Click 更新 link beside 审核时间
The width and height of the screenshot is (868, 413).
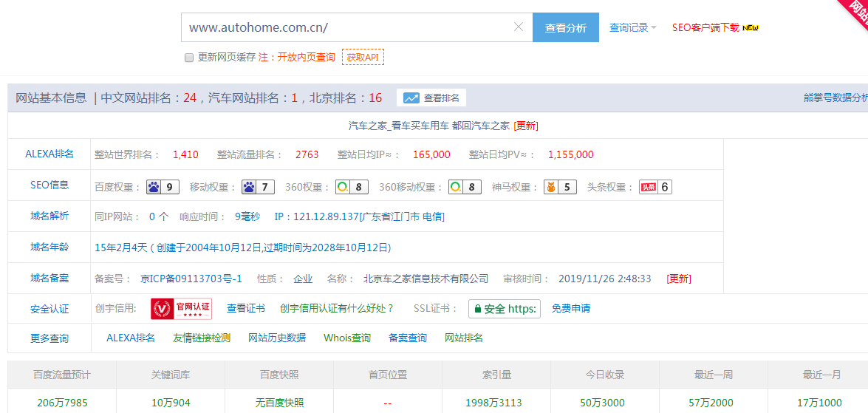[679, 279]
